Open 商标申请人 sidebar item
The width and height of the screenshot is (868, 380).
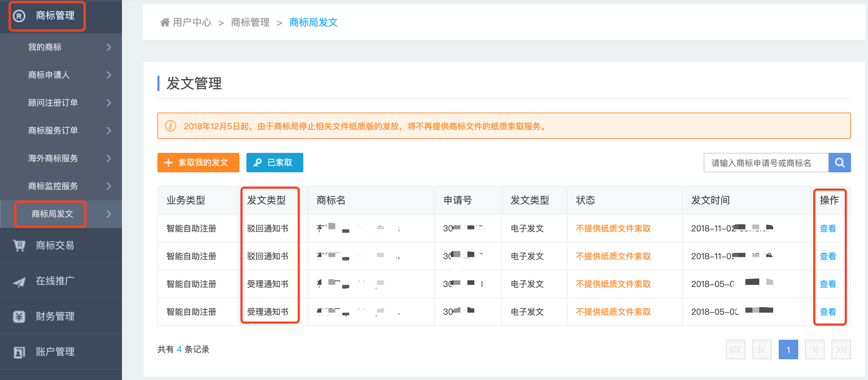click(61, 75)
